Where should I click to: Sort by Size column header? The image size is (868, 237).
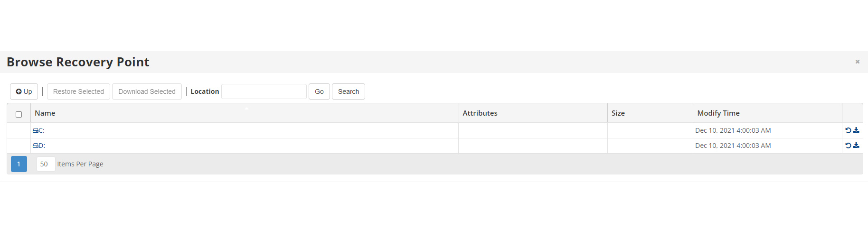pos(618,113)
